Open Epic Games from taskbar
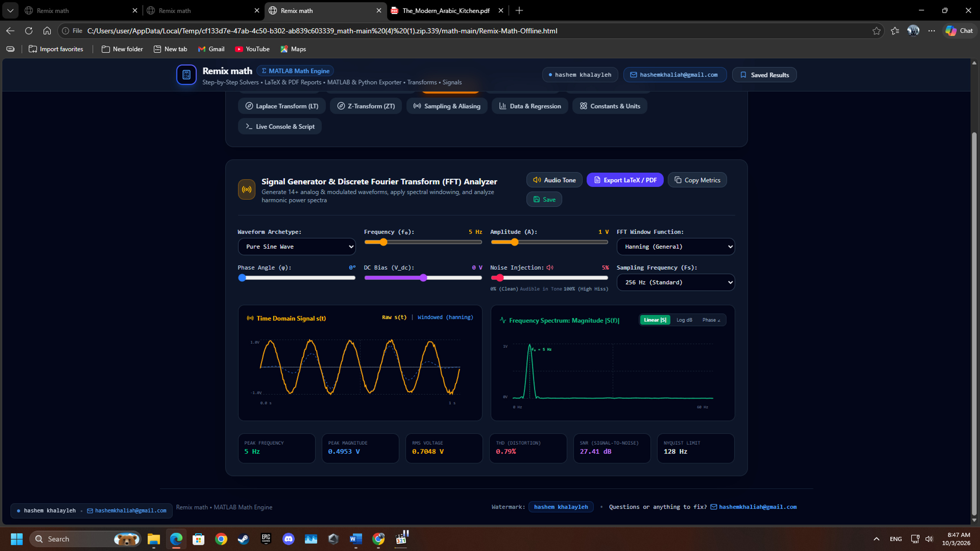980x551 pixels. (x=266, y=539)
